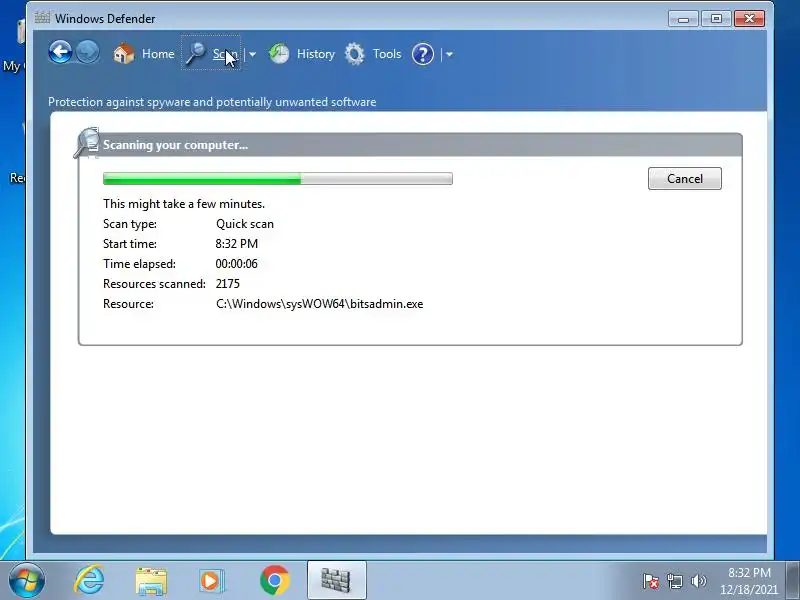
Task: Click the History clock icon
Action: click(279, 54)
